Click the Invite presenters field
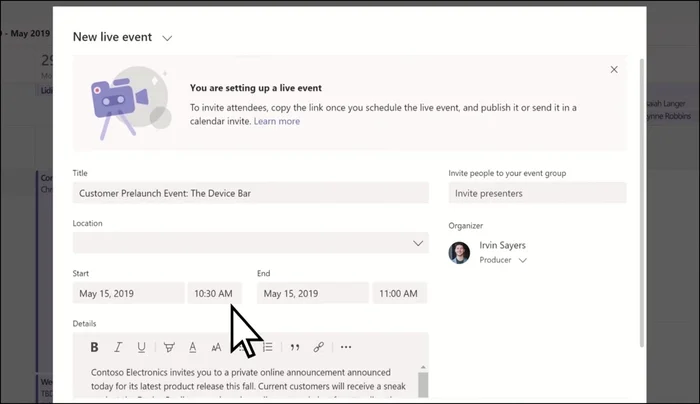The image size is (700, 404). coord(537,193)
